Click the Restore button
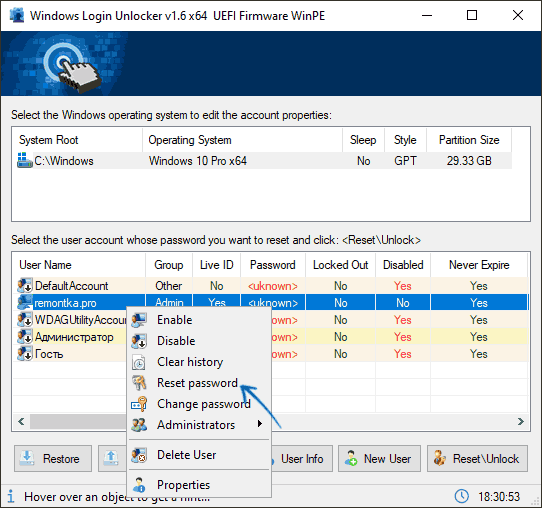 point(53,459)
